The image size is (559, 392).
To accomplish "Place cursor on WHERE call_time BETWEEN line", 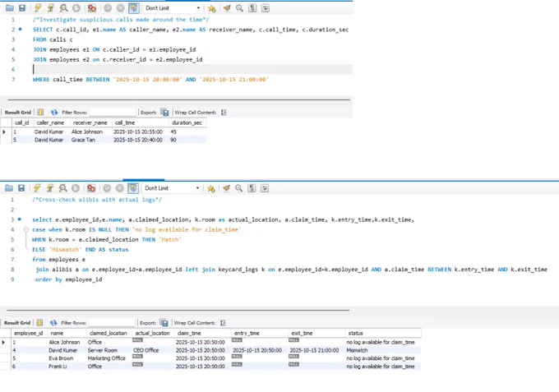I will [150, 80].
